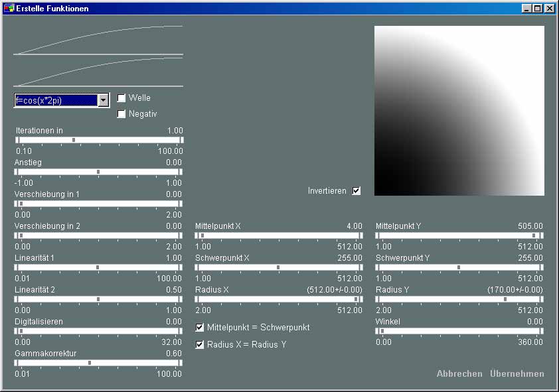The image size is (559, 392).
Task: Click the Gammakorrektur value 0.60
Action: tap(174, 353)
